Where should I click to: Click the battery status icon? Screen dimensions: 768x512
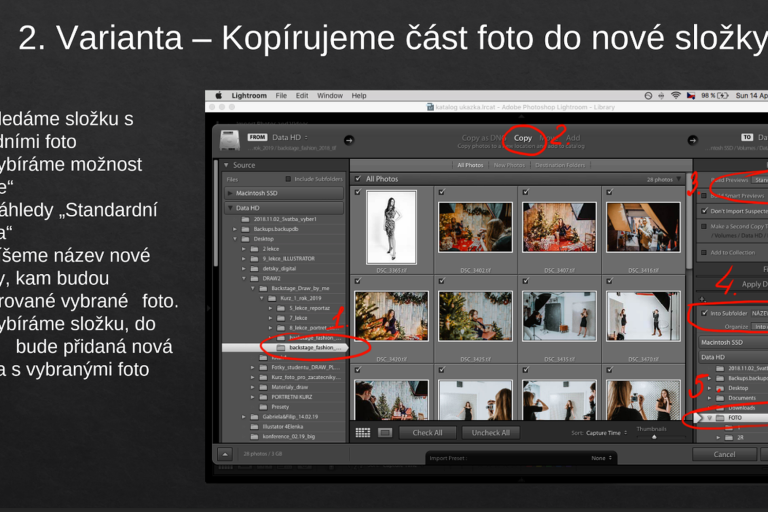(x=723, y=96)
